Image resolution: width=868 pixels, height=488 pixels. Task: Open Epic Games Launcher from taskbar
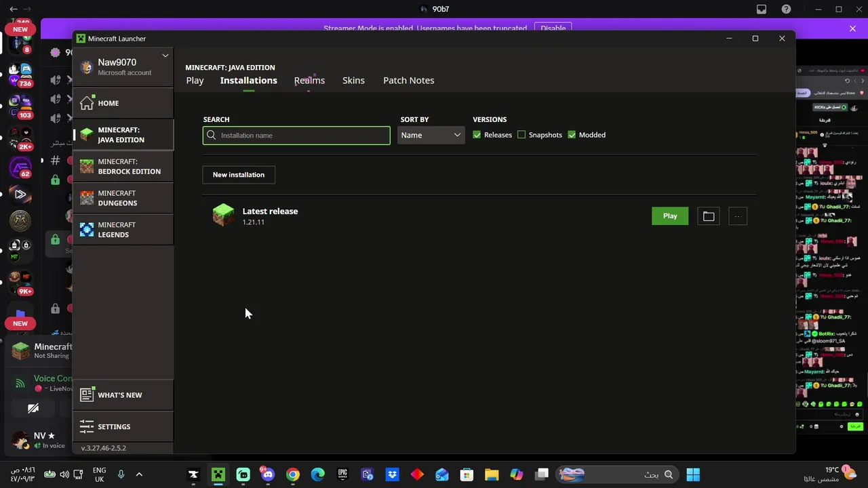[342, 474]
